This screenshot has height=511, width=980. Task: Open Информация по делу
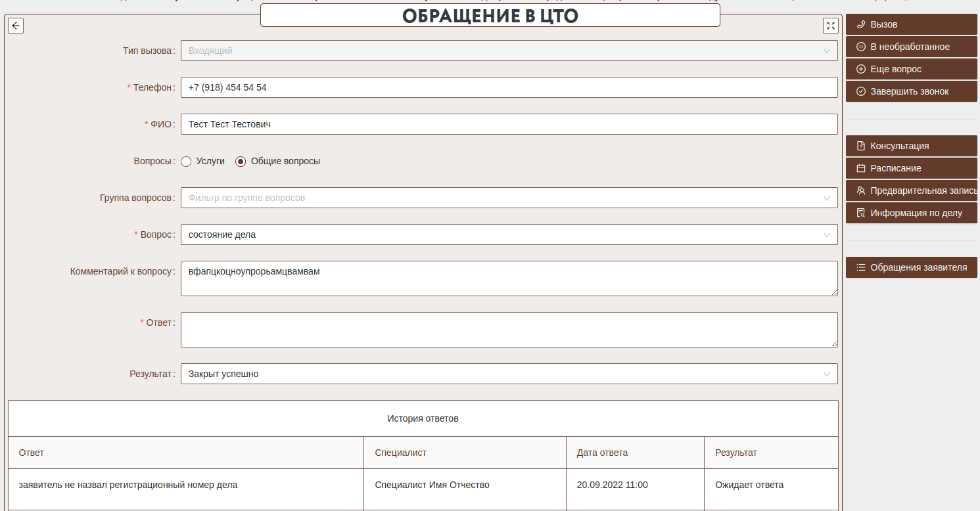point(911,213)
